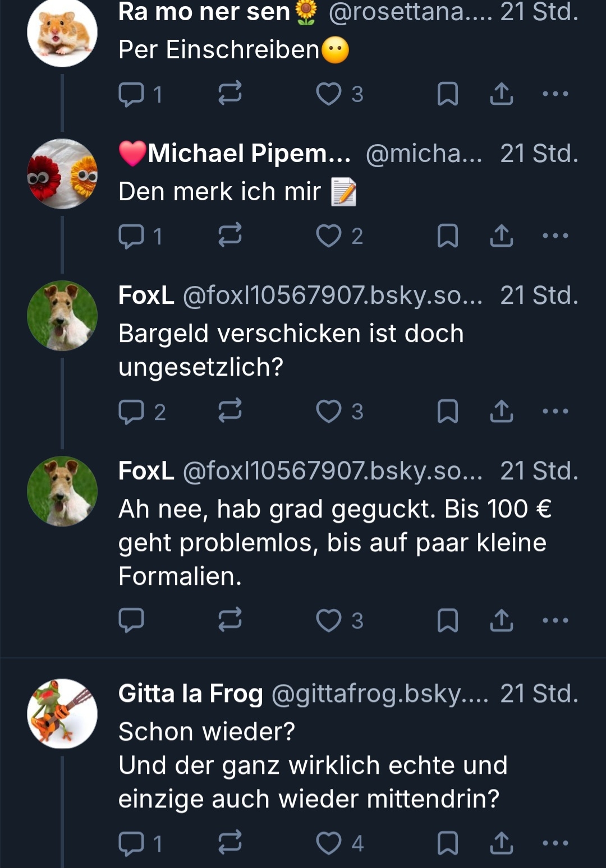Open more options for 'Per Einschreiben' post
The width and height of the screenshot is (606, 868).
click(555, 94)
